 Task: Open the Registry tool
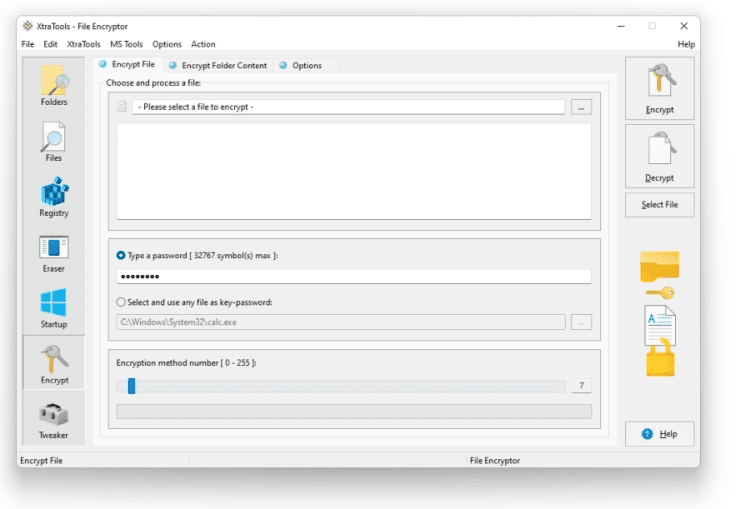click(x=54, y=198)
